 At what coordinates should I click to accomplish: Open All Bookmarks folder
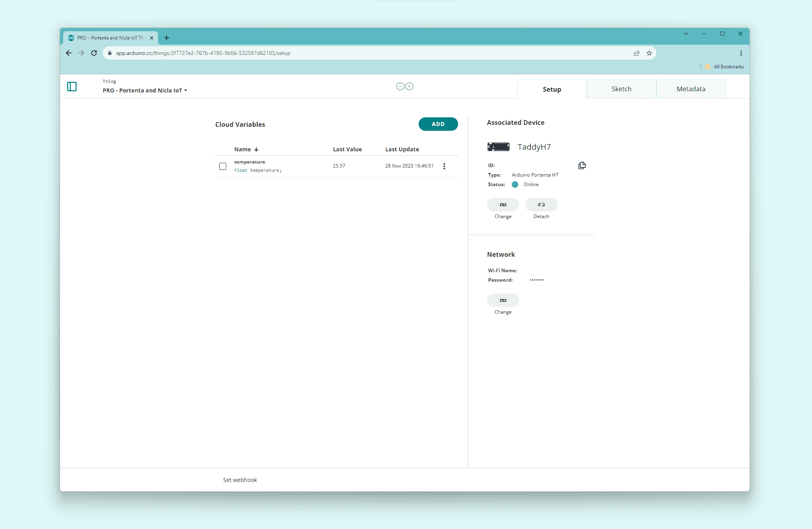pos(725,67)
